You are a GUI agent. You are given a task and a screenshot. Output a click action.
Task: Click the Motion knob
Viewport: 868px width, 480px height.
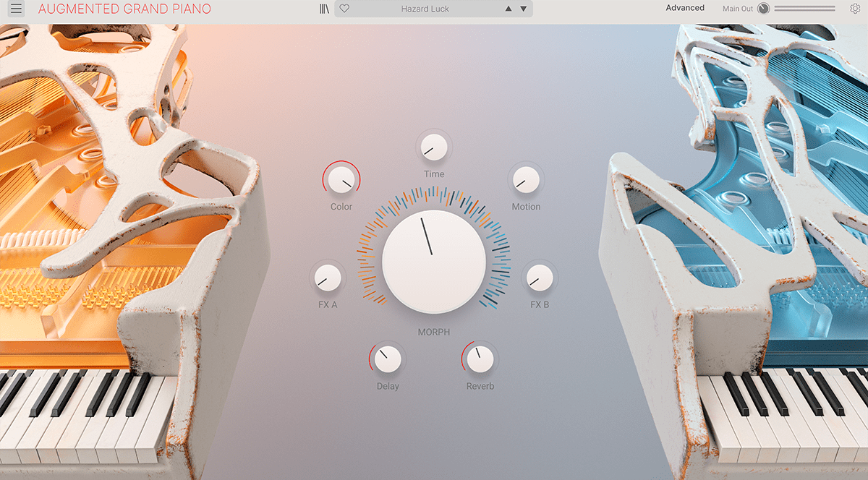coord(526,179)
